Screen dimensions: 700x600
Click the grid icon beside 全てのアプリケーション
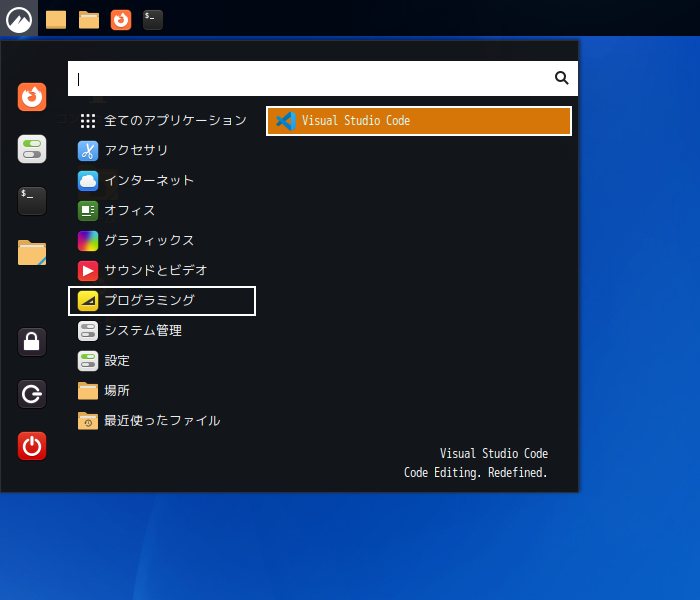point(88,121)
